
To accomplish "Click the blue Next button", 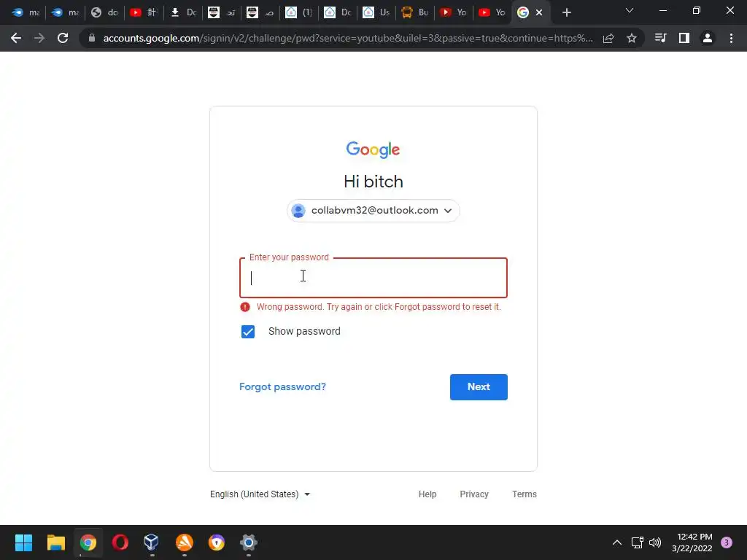I will 479,387.
